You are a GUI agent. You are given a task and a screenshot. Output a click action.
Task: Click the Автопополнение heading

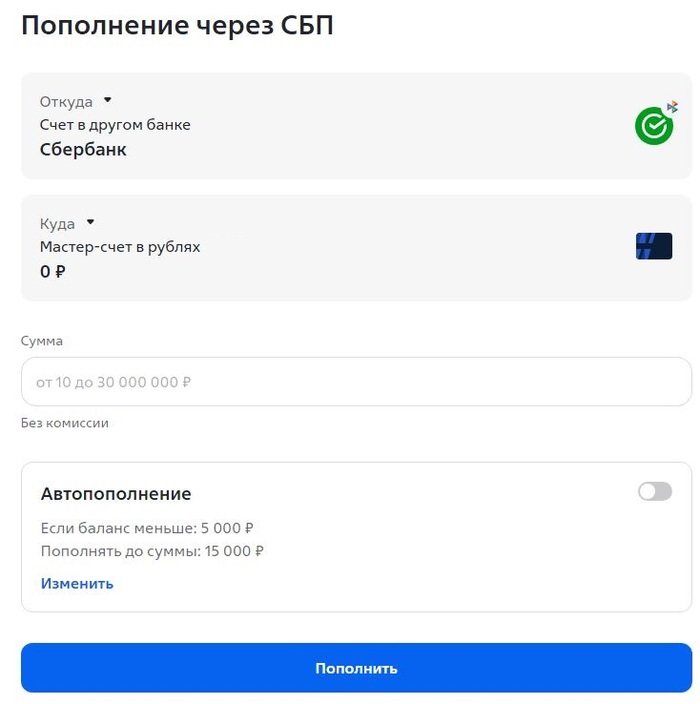(x=116, y=494)
